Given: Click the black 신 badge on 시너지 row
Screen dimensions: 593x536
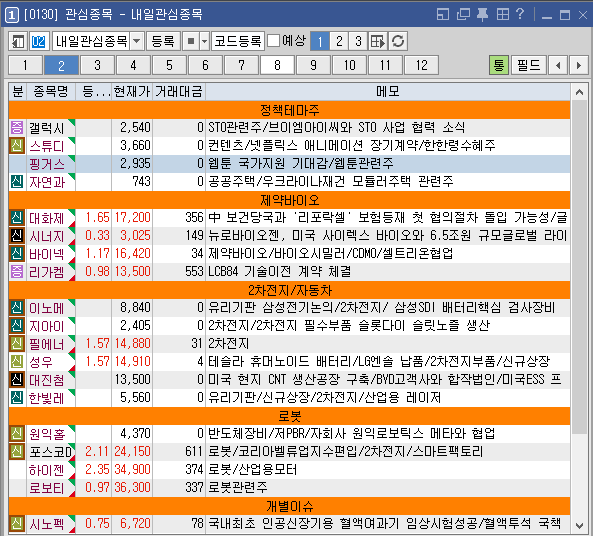Looking at the screenshot, I should tap(17, 236).
